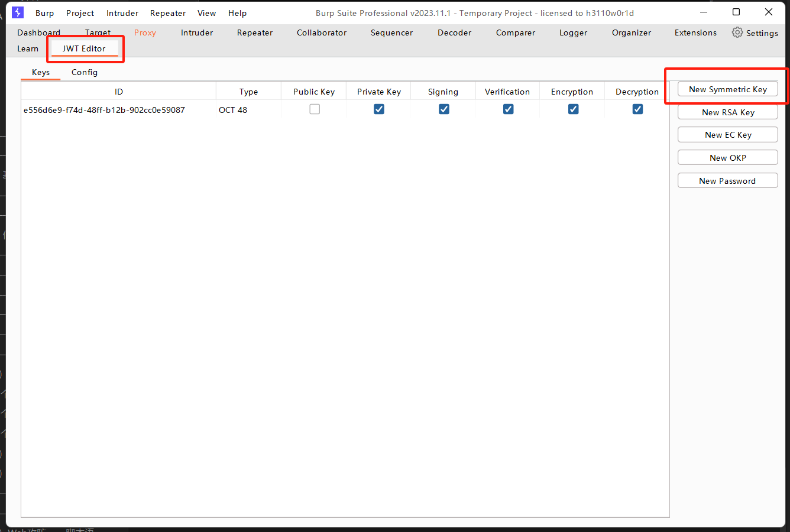Switch to the Extensions tab

pos(695,33)
